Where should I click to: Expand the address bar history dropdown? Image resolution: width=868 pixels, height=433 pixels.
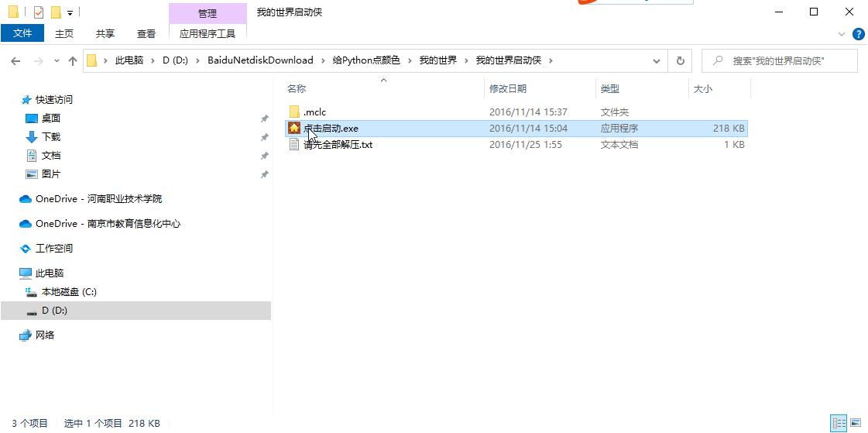[x=657, y=61]
